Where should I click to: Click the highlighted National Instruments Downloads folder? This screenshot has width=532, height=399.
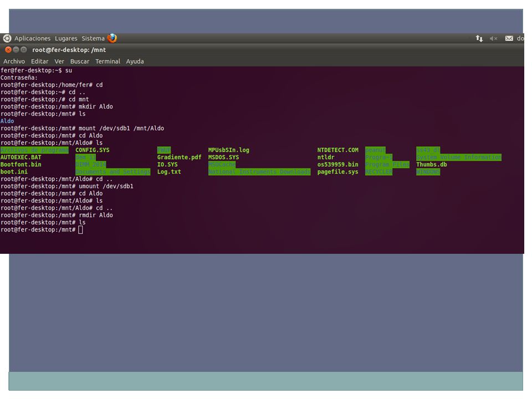pyautogui.click(x=259, y=172)
